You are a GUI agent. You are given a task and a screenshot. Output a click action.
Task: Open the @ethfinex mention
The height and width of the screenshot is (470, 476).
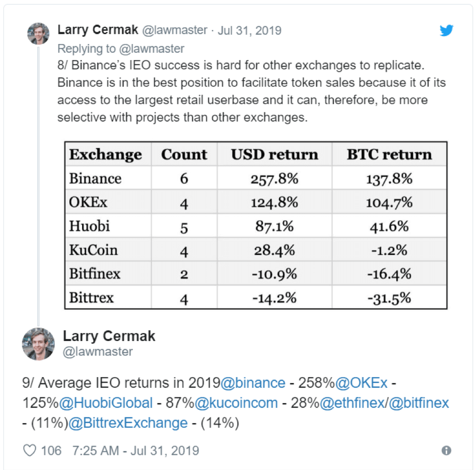tap(352, 403)
